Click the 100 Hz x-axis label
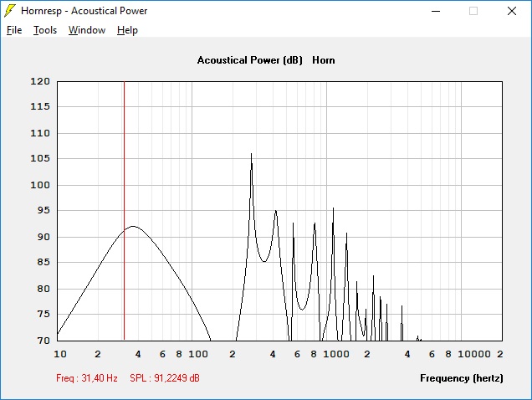Screen dimensions: 532x400 (x=198, y=354)
